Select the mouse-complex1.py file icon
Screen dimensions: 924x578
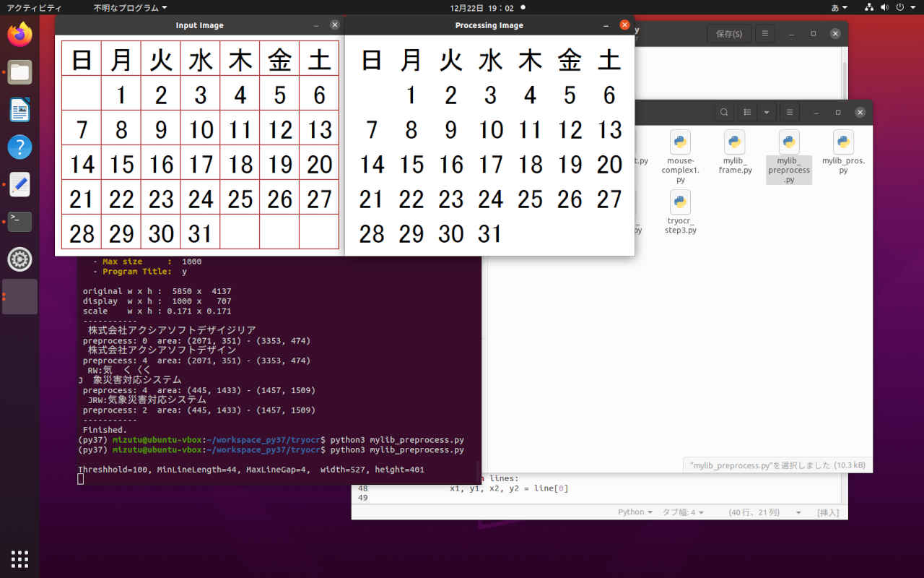680,143
